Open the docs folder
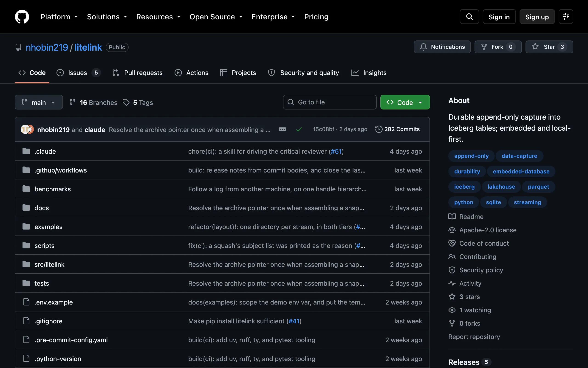The height and width of the screenshot is (368, 588). 42,208
